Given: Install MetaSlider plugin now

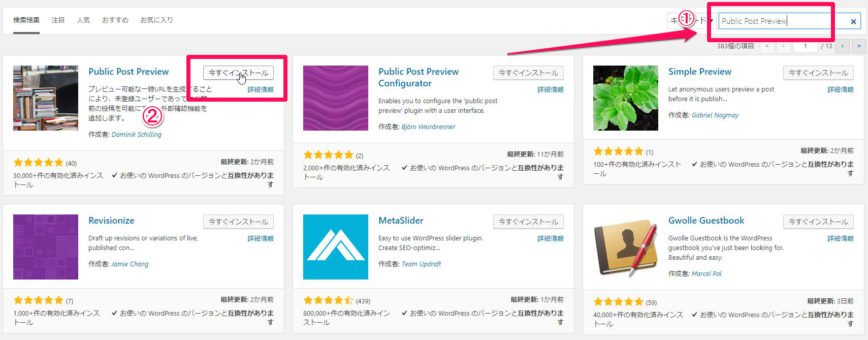Looking at the screenshot, I should coord(528,222).
